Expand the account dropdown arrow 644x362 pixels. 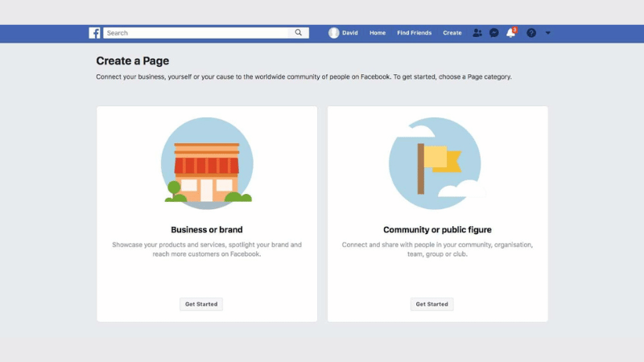(548, 33)
